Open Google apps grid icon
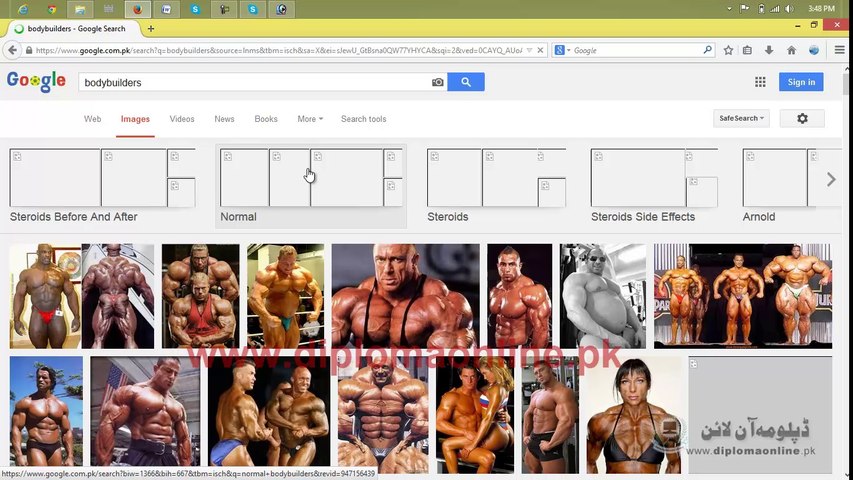853x480 pixels. coord(760,82)
